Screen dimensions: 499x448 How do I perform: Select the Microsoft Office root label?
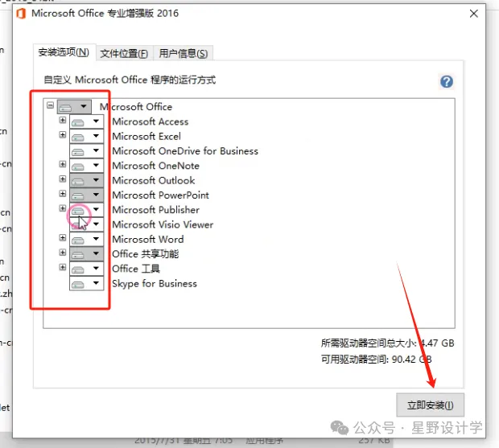click(x=136, y=107)
